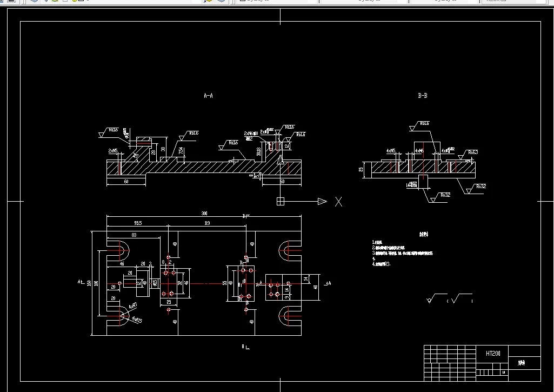Image resolution: width=554 pixels, height=392 pixels.
Task: Select the note line ending with R3
Action: (381, 264)
